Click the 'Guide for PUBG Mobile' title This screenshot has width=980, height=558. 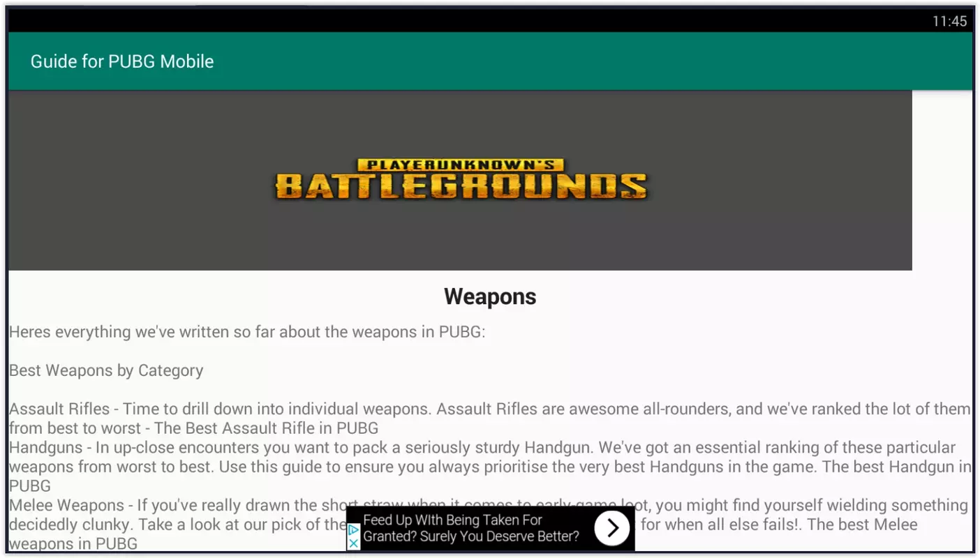click(122, 61)
